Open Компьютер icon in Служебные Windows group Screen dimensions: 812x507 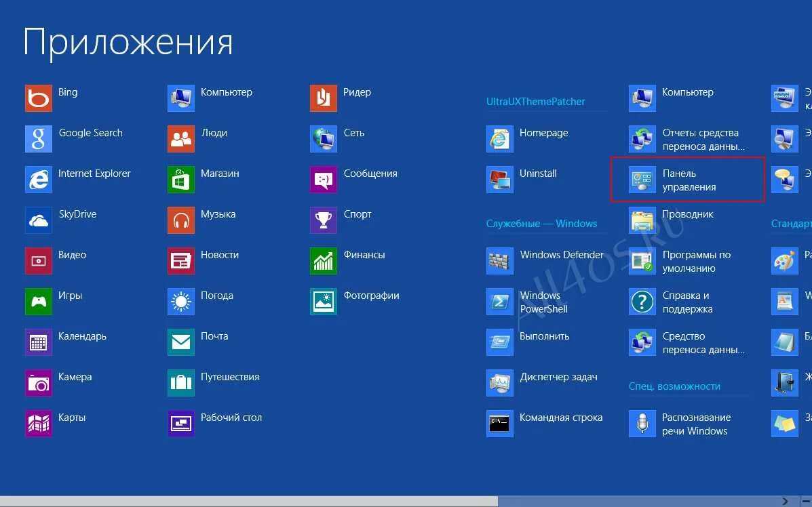point(642,98)
